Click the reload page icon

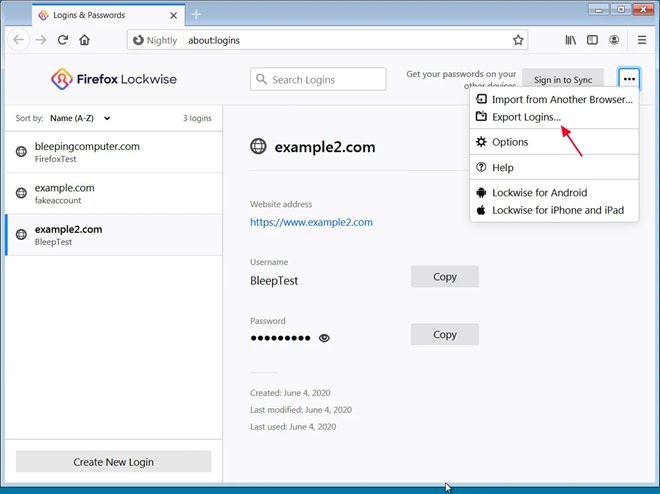(63, 40)
